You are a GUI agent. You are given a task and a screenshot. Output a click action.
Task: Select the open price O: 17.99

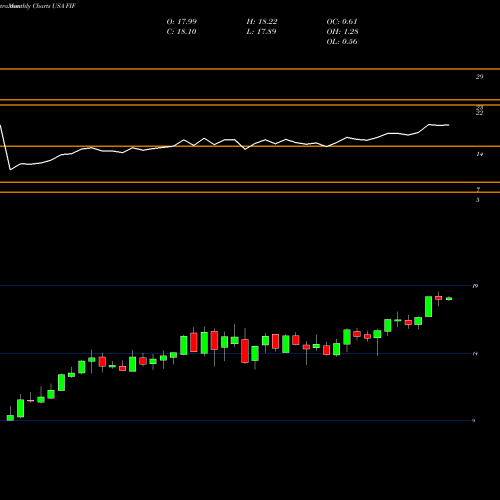tap(182, 22)
